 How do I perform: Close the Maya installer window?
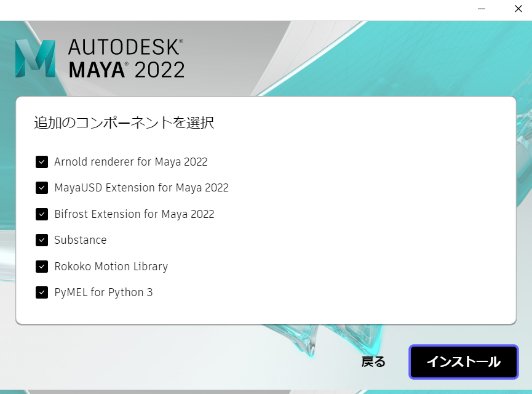[x=518, y=9]
